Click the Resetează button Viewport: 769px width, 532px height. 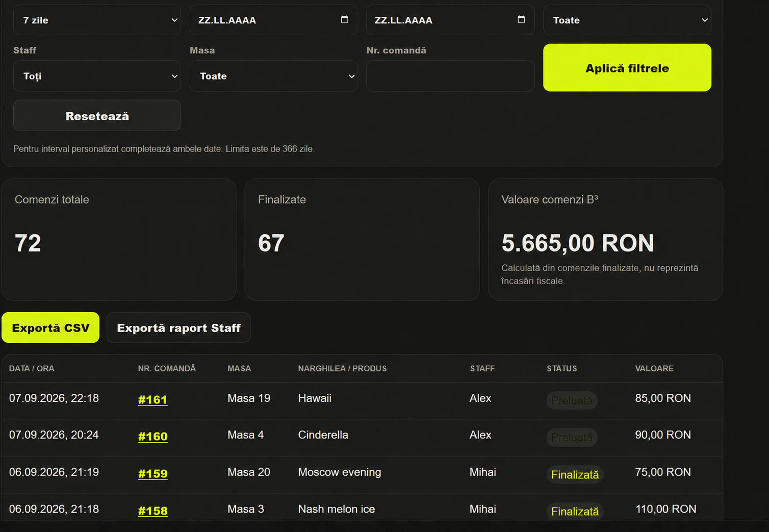97,116
